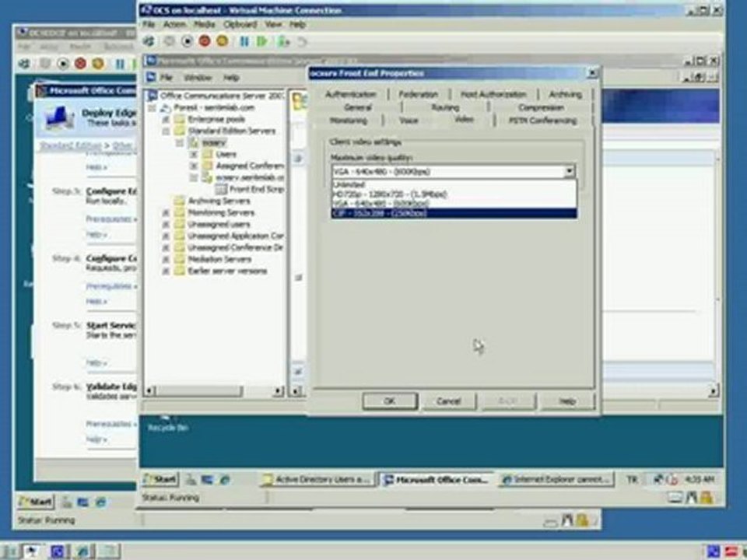Expand Assigned Conferen… node
The width and height of the screenshot is (747, 560).
pos(194,166)
